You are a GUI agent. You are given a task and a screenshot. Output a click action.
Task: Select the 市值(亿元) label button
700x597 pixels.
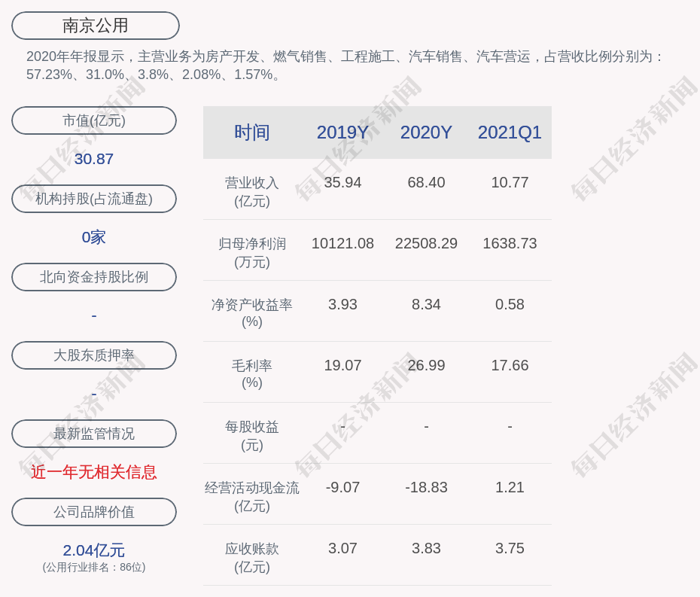pyautogui.click(x=94, y=120)
